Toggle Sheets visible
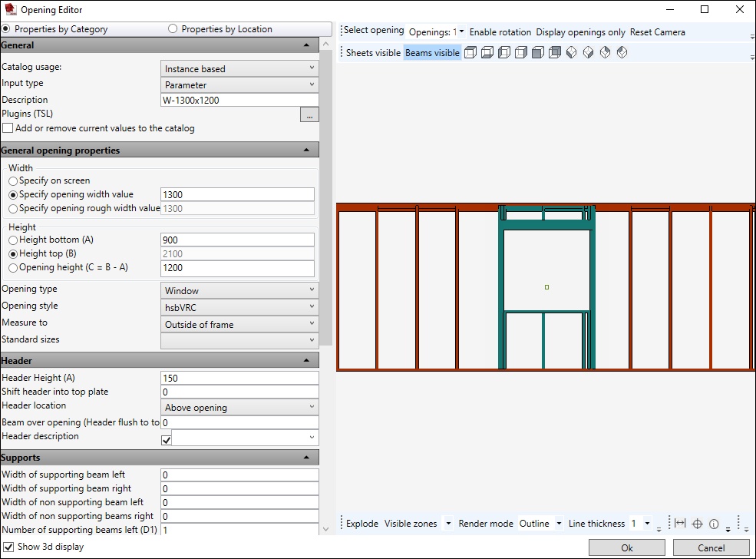 [x=373, y=52]
